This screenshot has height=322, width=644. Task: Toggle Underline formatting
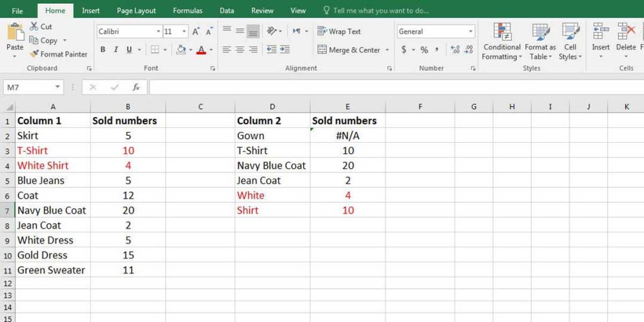129,50
